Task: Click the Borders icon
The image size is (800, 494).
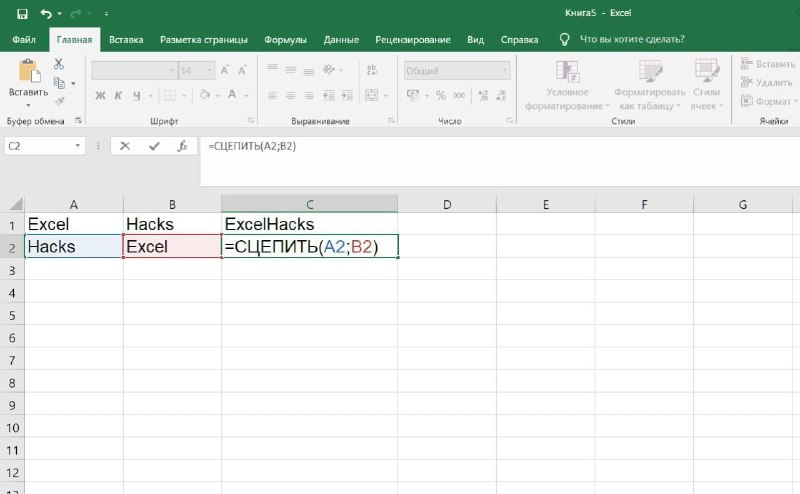Action: 170,95
